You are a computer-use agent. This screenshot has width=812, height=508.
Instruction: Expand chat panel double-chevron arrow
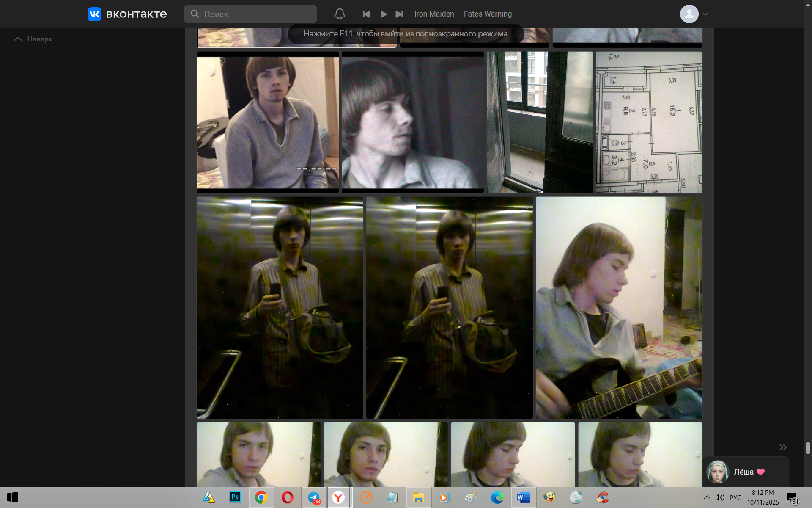[783, 447]
